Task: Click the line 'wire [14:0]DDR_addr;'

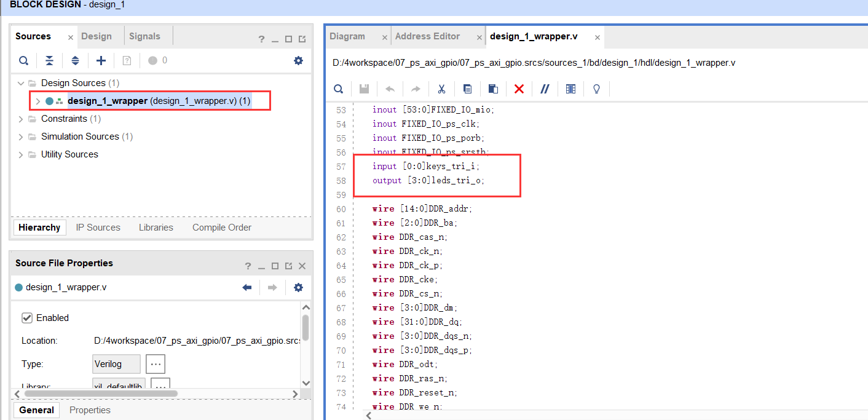Action: (x=422, y=209)
